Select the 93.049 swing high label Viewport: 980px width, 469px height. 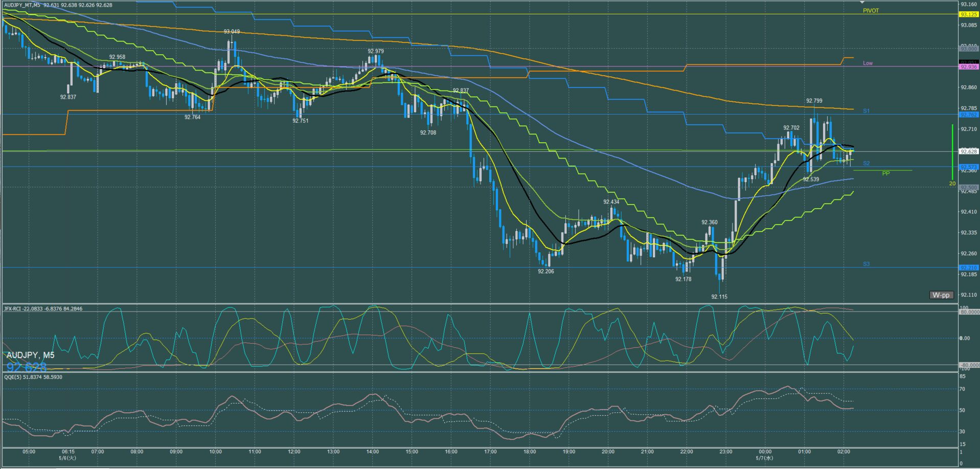coord(232,32)
